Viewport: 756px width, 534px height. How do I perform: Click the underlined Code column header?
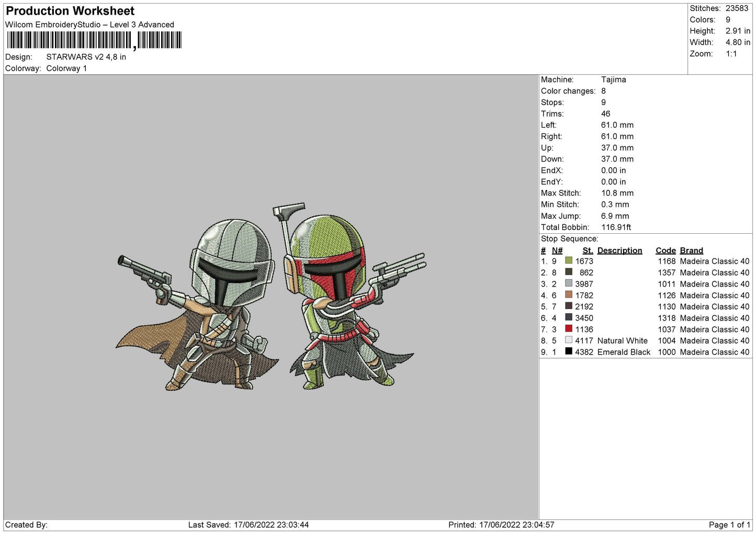(665, 251)
